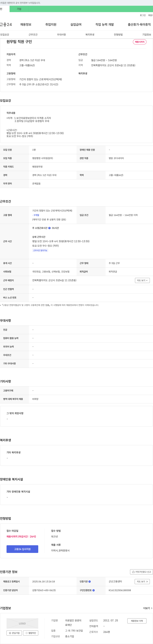Click 비희망 value for 병역 대체 복무자

tap(35, 399)
